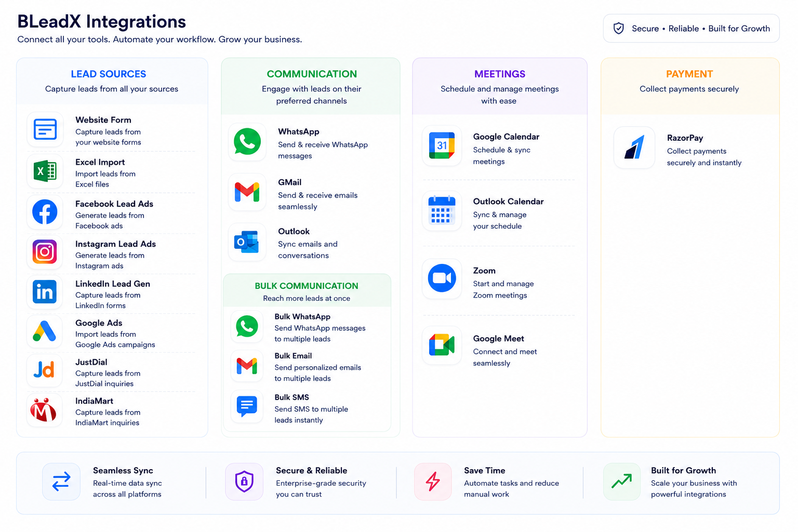Click 'Start and manage Zoom meetings' text
Screen dimensions: 798x532
(503, 289)
